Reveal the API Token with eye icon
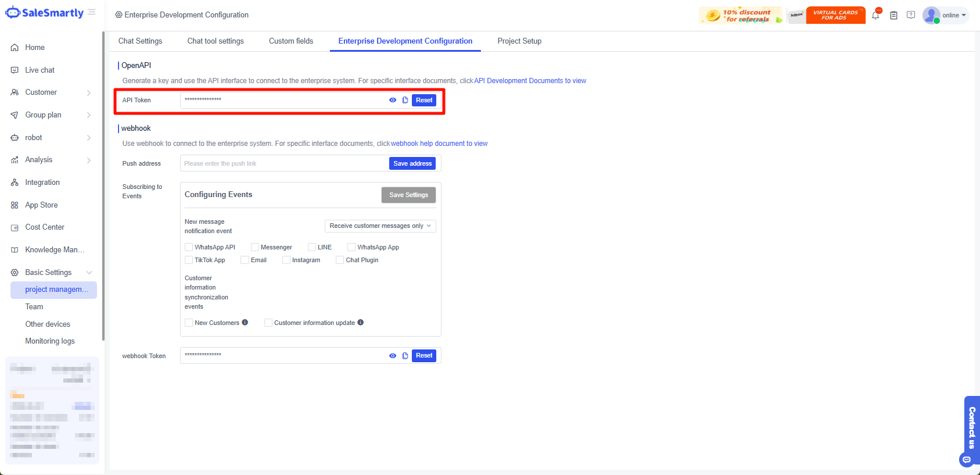The width and height of the screenshot is (980, 475). (393, 100)
